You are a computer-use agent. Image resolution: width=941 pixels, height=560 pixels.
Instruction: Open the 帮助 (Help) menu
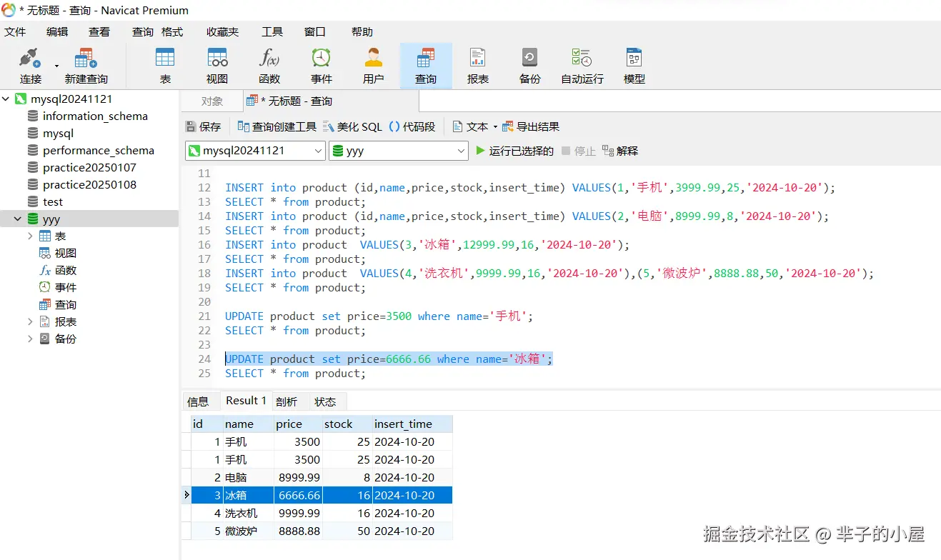point(362,32)
